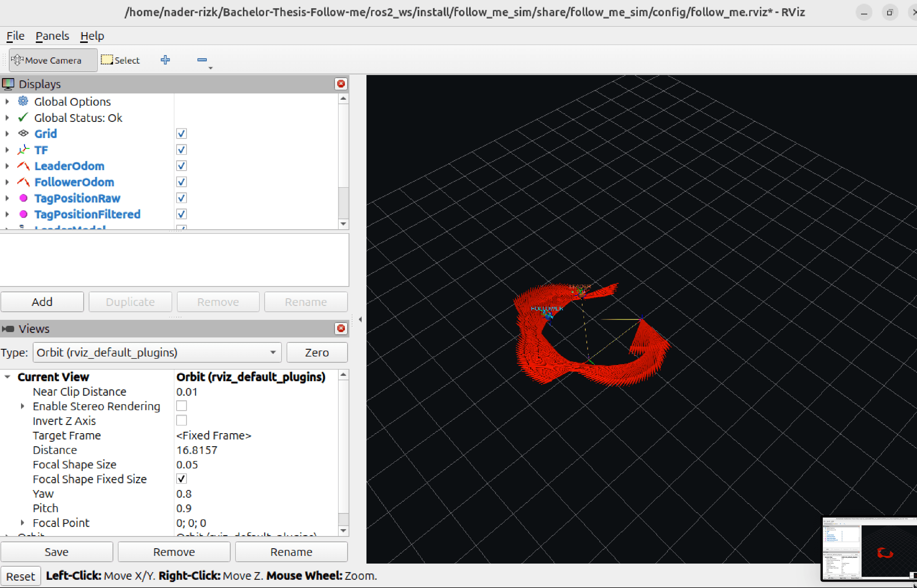This screenshot has width=917, height=588.
Task: Uncheck the TF display checkbox
Action: pyautogui.click(x=181, y=150)
